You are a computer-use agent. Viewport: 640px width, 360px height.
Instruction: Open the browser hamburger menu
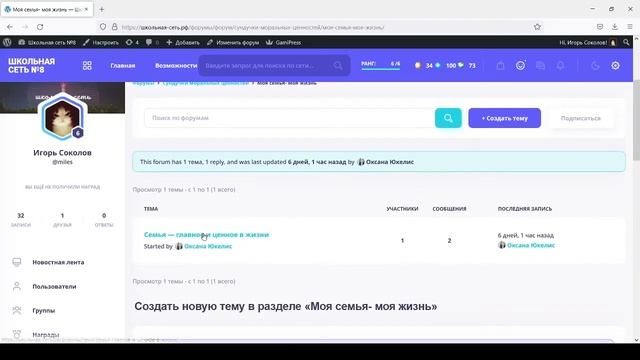(630, 27)
